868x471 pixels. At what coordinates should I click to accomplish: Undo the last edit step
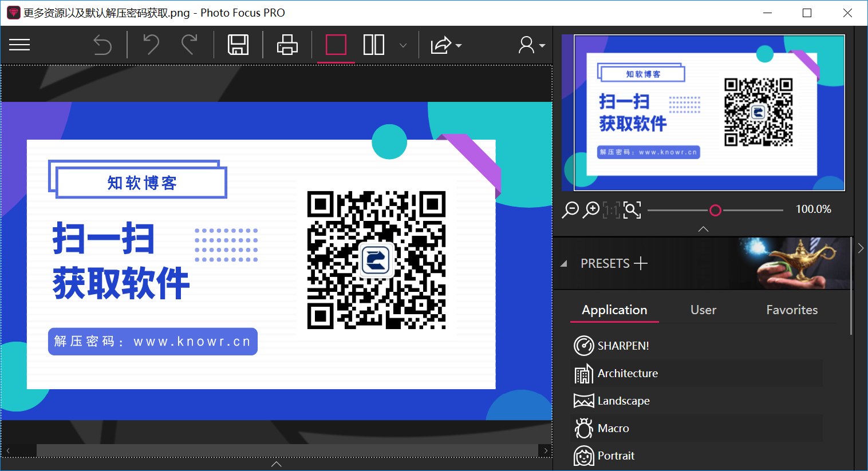point(151,45)
